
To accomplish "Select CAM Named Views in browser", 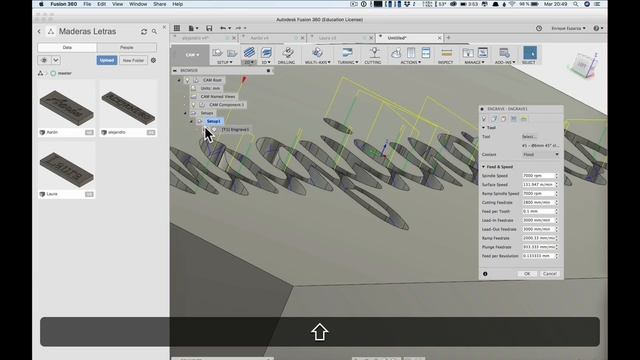I will [218, 97].
